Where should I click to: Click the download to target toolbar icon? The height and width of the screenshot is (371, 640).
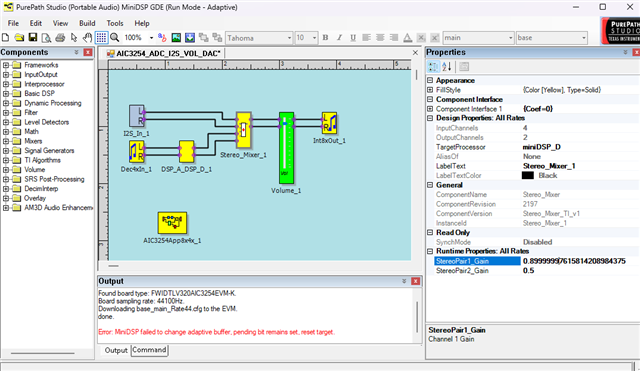[x=190, y=38]
